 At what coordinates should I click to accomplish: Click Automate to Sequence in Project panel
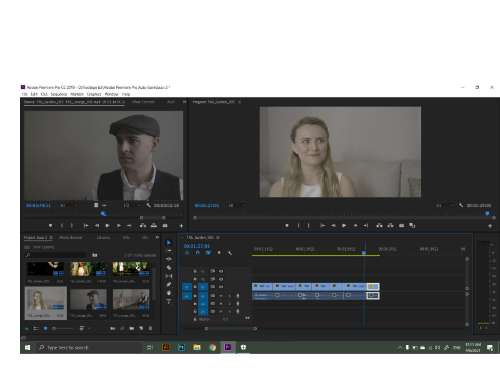(112, 328)
